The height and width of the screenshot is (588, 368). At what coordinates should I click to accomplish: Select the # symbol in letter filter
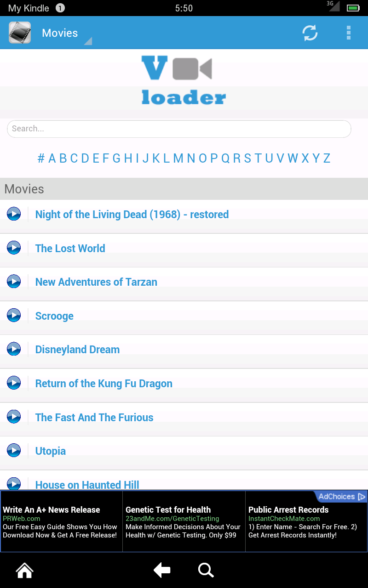[40, 158]
